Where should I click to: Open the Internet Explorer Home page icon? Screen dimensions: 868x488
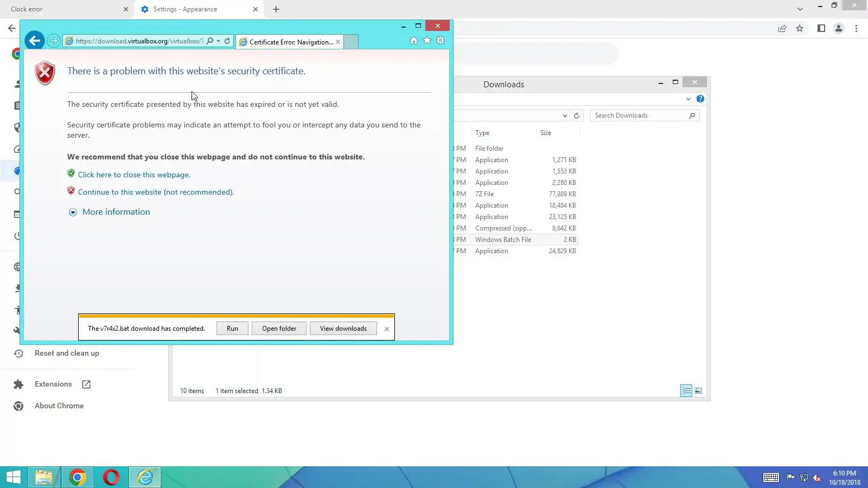pyautogui.click(x=414, y=41)
